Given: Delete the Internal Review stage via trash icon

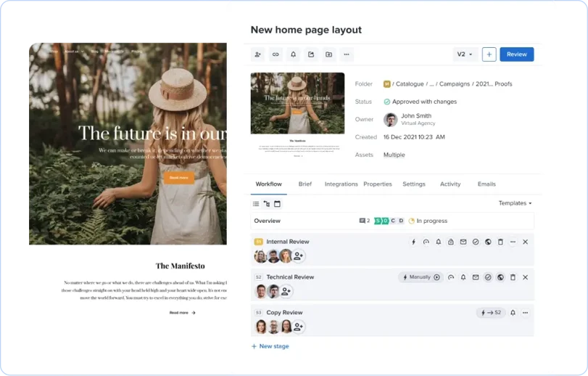Looking at the screenshot, I should 500,242.
